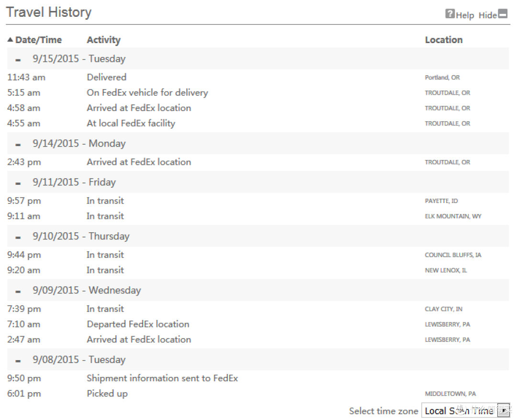The image size is (517, 420).
Task: Click the Activity column header
Action: [103, 40]
